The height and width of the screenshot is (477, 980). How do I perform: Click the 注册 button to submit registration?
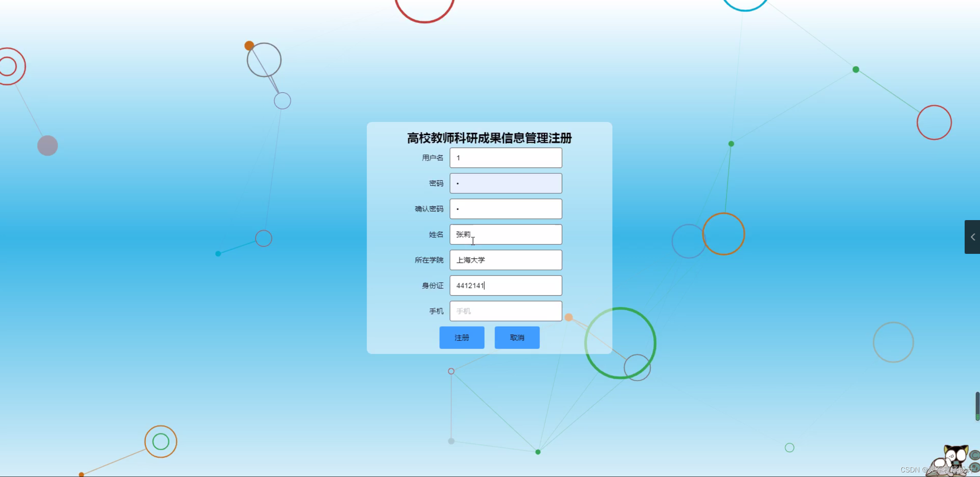tap(461, 337)
